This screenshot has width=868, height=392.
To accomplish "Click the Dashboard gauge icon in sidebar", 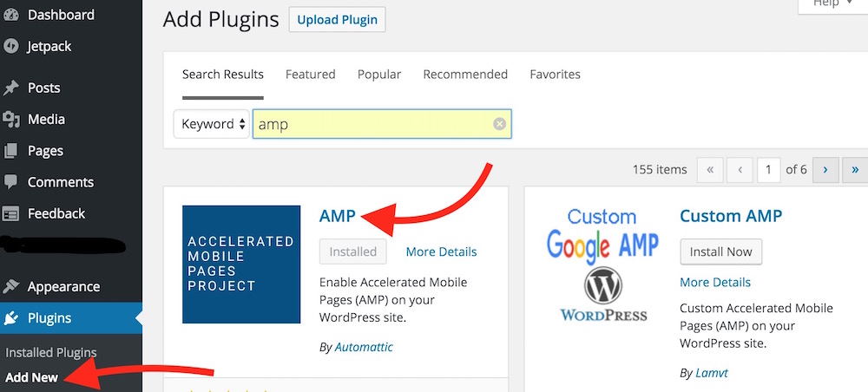I will pyautogui.click(x=11, y=15).
